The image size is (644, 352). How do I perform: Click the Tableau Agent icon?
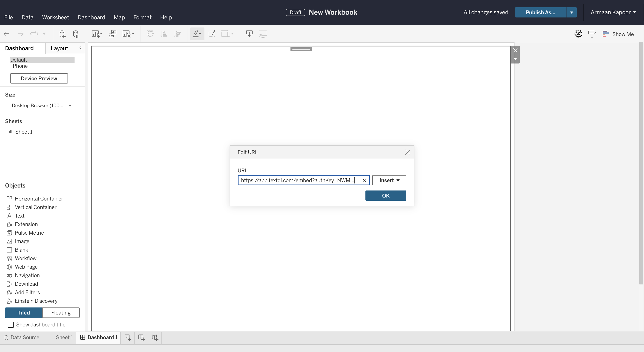pyautogui.click(x=578, y=34)
